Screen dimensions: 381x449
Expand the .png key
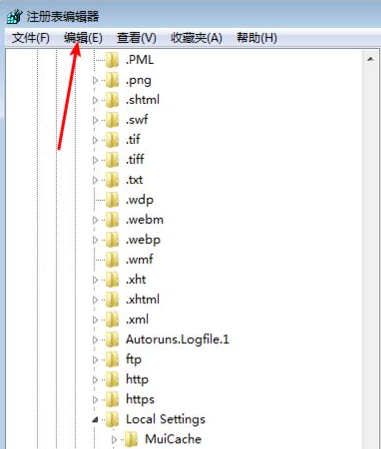pos(95,80)
